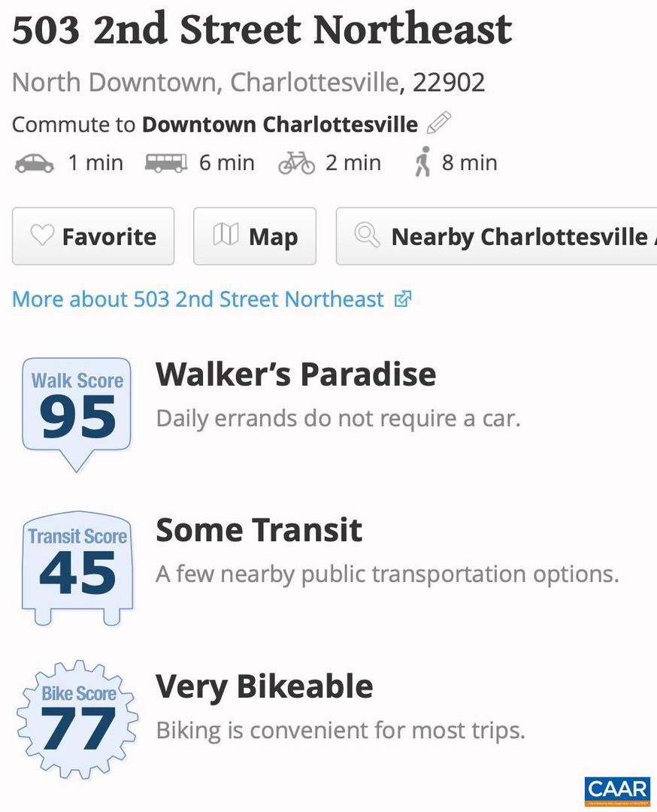Click the bus commute icon

[x=165, y=163]
